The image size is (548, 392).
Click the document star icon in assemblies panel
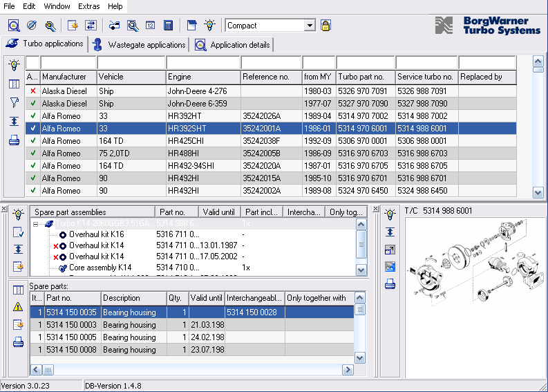click(18, 267)
